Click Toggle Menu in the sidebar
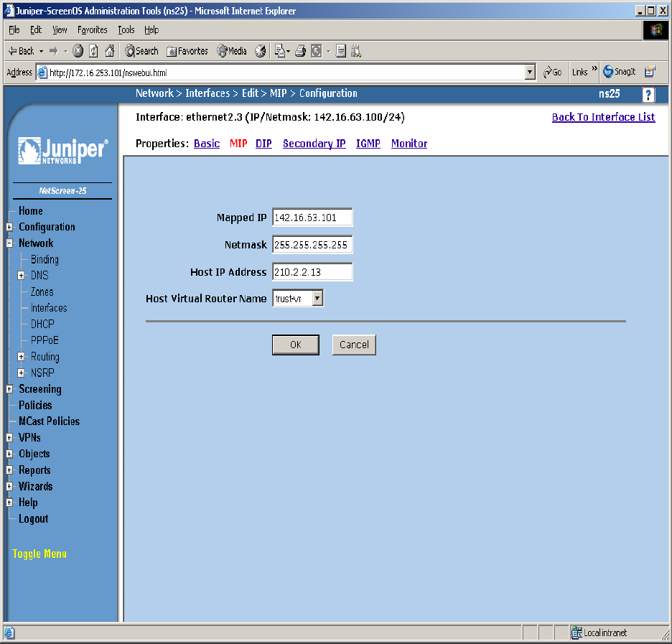This screenshot has width=672, height=644. pyautogui.click(x=39, y=554)
